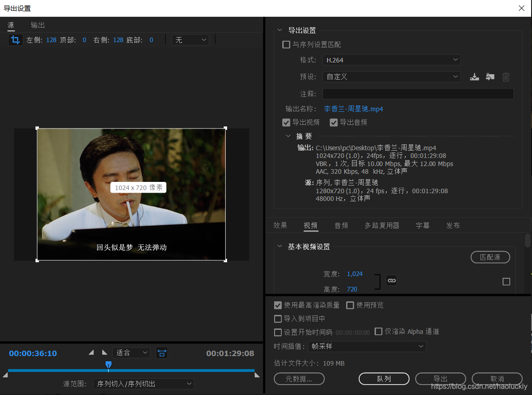Click the 匹配源 button

pos(490,257)
